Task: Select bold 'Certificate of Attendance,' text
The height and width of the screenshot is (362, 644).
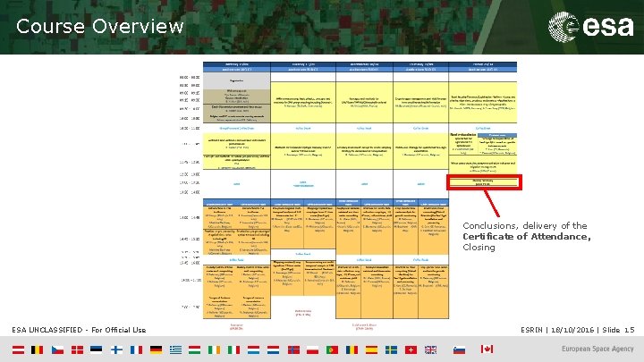Action: (527, 236)
